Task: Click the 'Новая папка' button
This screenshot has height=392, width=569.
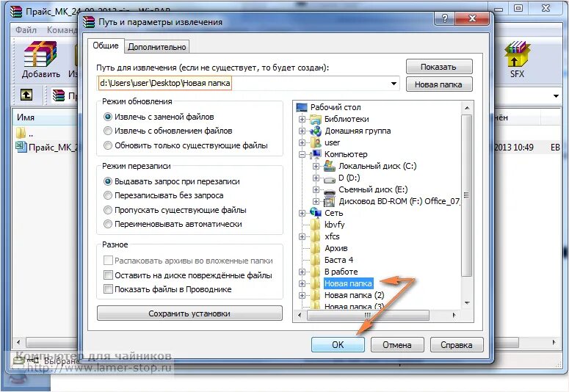Action: 439,84
